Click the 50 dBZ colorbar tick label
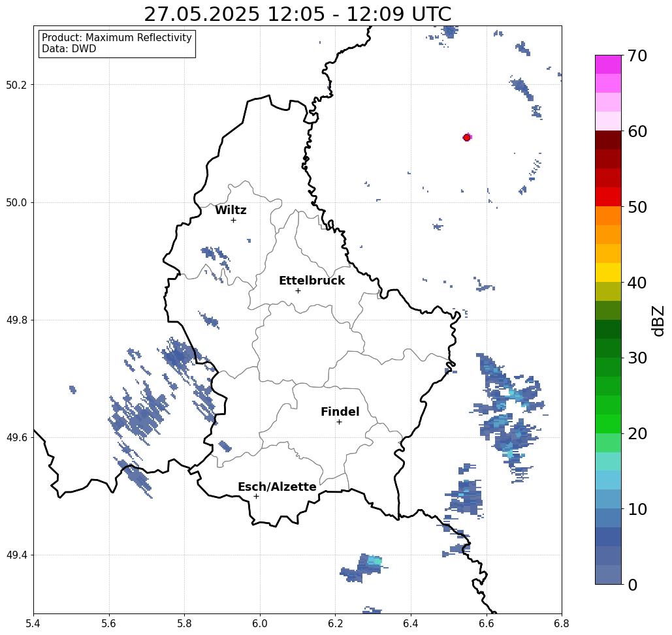Image resolution: width=672 pixels, height=635 pixels. pyautogui.click(x=637, y=207)
